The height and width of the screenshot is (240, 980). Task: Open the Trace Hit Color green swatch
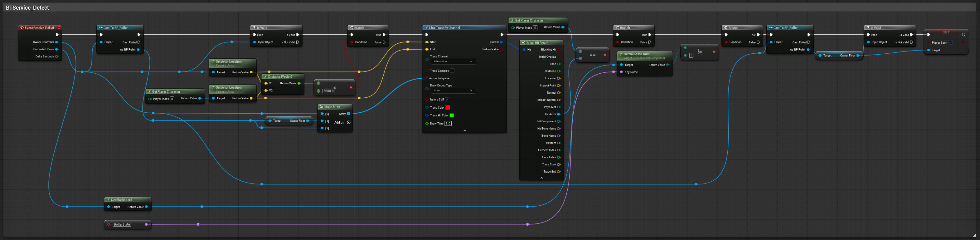(452, 115)
